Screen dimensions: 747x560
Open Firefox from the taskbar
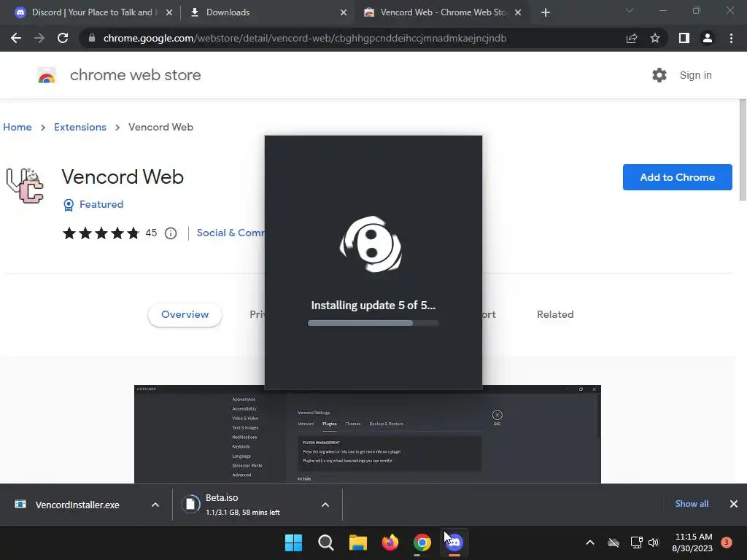(x=390, y=542)
